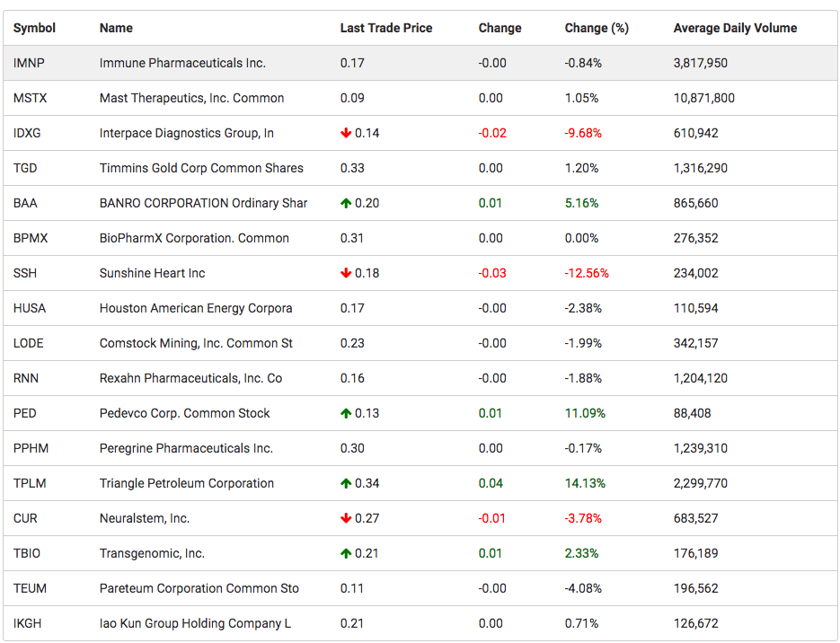Click Pareteum Corporation Common Sto name
Image resolution: width=840 pixels, height=643 pixels.
coord(199,588)
